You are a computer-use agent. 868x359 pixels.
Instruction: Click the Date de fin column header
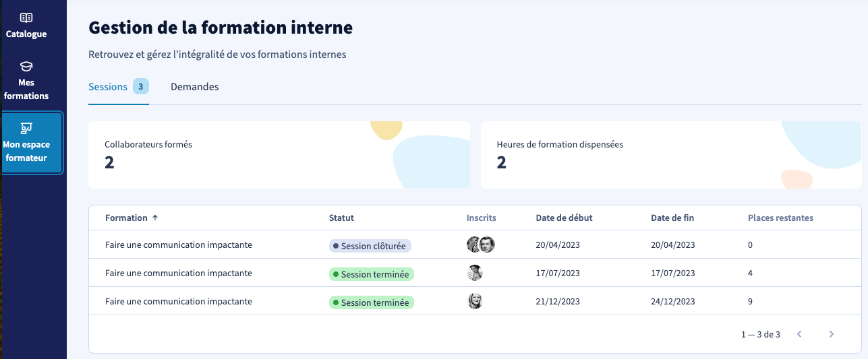pyautogui.click(x=672, y=218)
